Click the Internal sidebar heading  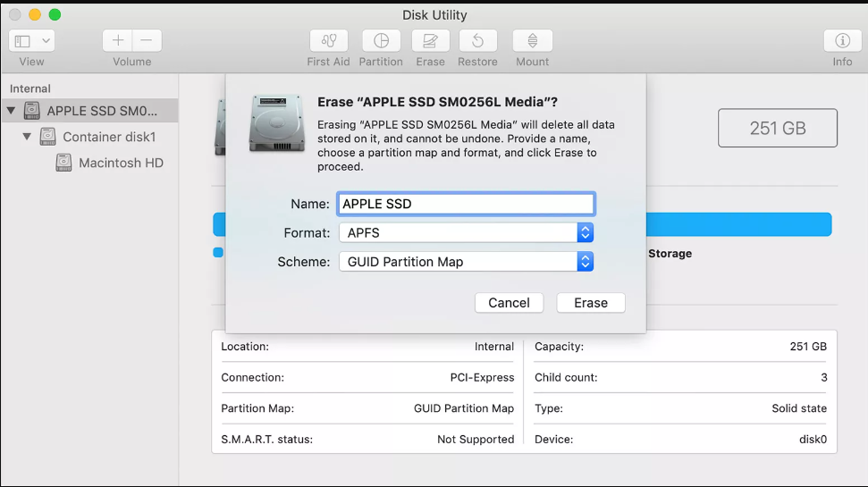tap(29, 88)
